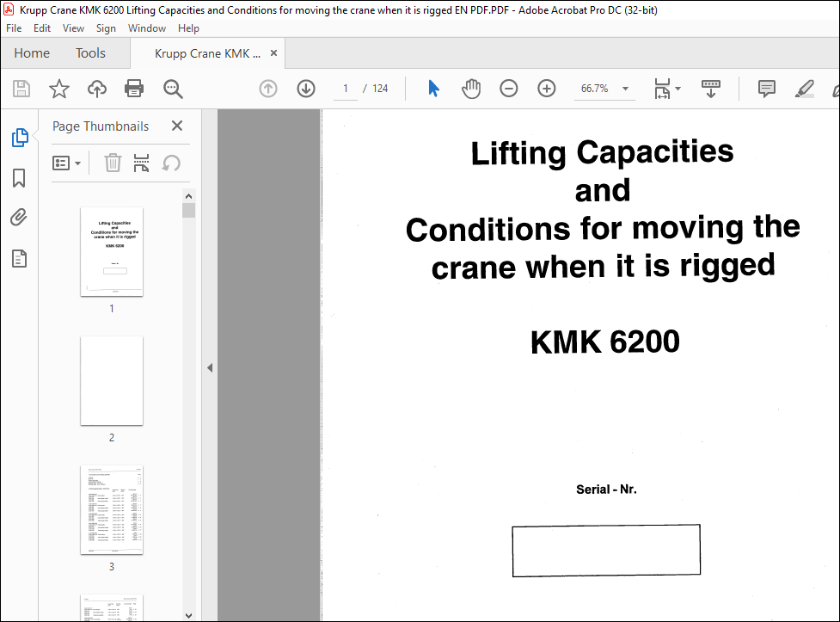The image size is (840, 622).
Task: Zoom in with plus button
Action: pyautogui.click(x=547, y=89)
